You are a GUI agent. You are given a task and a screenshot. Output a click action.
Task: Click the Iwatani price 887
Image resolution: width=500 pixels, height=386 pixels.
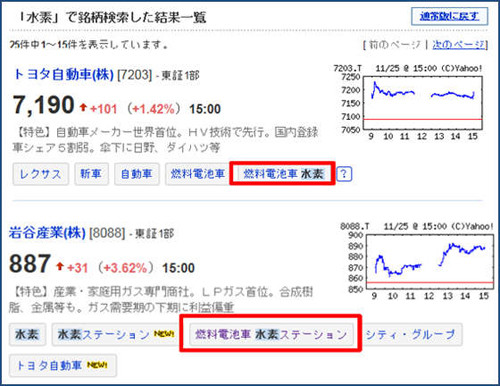pos(30,264)
